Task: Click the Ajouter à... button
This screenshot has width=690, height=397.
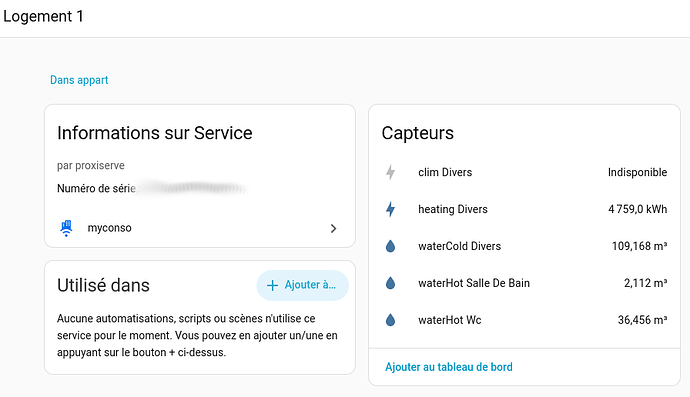Action: [x=303, y=285]
